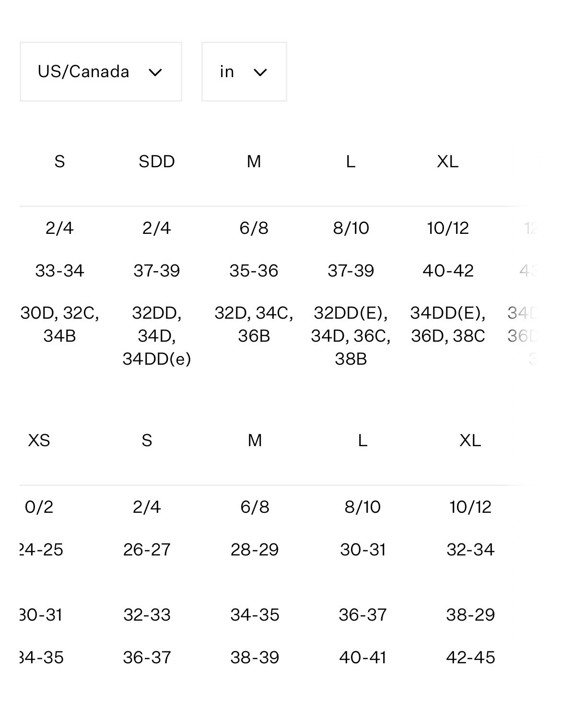Click the 35-36 bust measurement cell

[x=254, y=270]
